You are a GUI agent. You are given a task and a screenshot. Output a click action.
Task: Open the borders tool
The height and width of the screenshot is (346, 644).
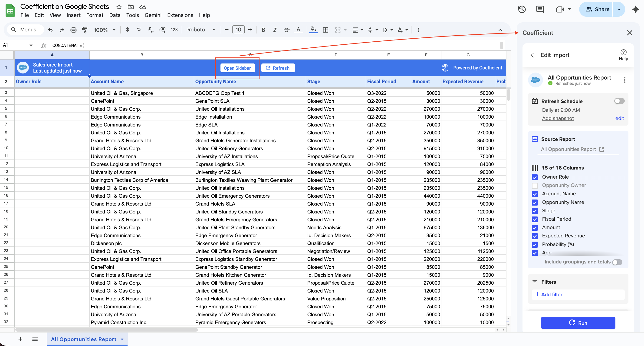coord(325,30)
